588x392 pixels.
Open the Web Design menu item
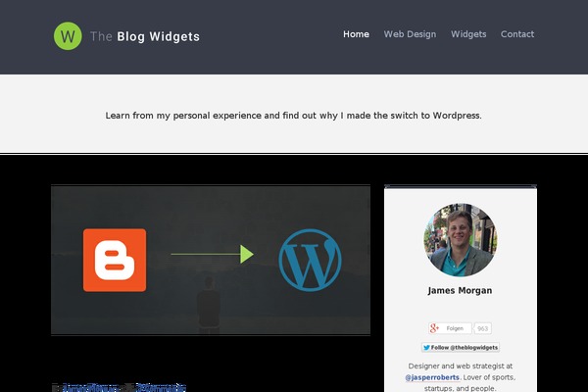click(x=410, y=34)
